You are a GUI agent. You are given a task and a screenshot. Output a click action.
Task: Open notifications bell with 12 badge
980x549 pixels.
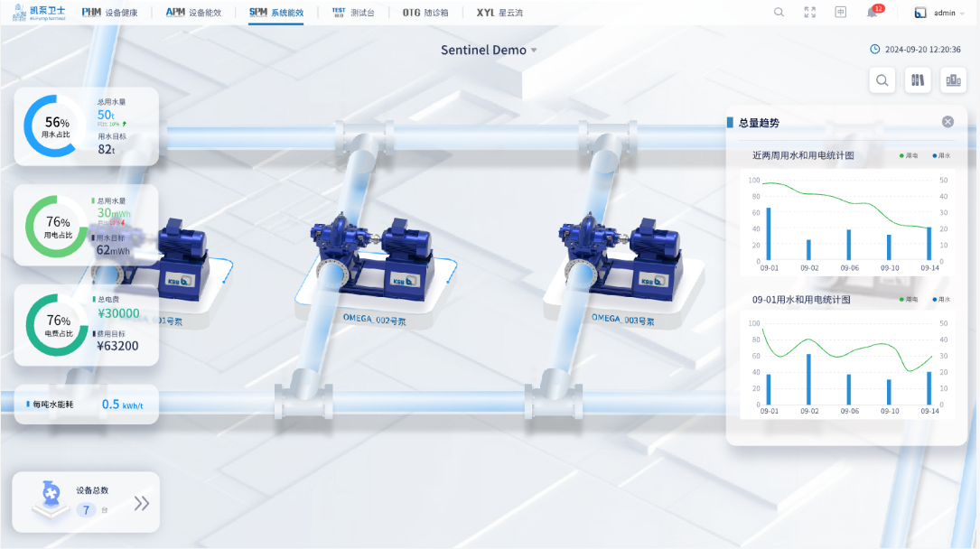coord(873,13)
